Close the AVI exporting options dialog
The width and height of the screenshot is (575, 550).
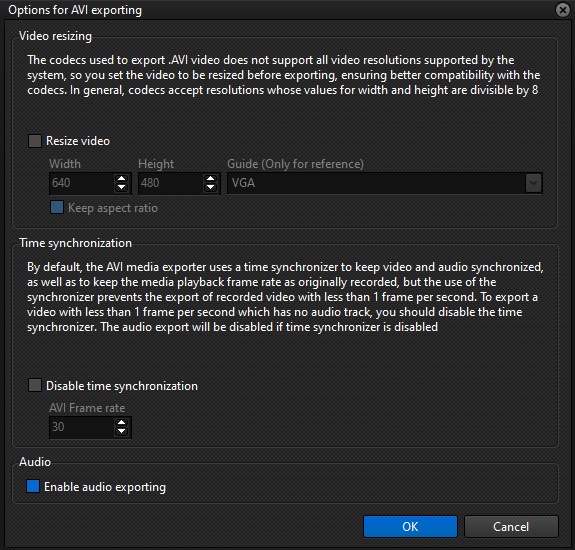563,10
